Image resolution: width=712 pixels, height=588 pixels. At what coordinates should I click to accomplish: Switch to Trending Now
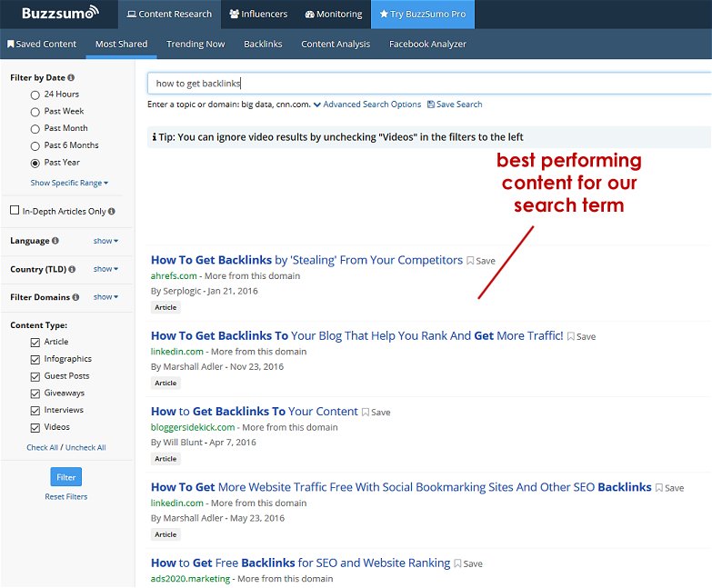[196, 44]
